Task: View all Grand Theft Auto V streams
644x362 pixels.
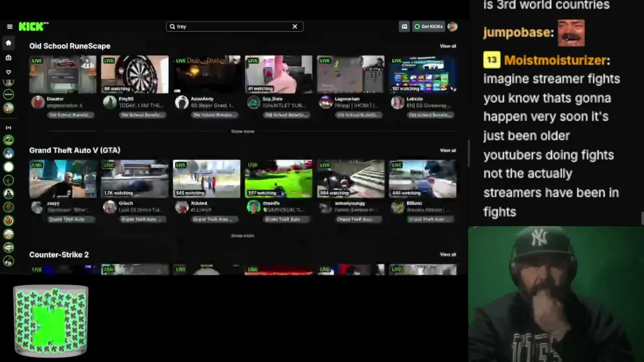Action: pyautogui.click(x=448, y=150)
